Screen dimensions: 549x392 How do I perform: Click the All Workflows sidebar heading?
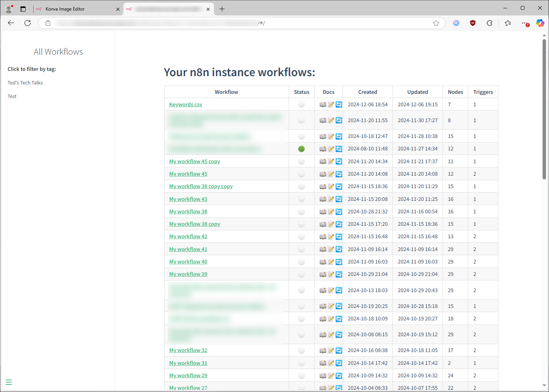(x=58, y=52)
